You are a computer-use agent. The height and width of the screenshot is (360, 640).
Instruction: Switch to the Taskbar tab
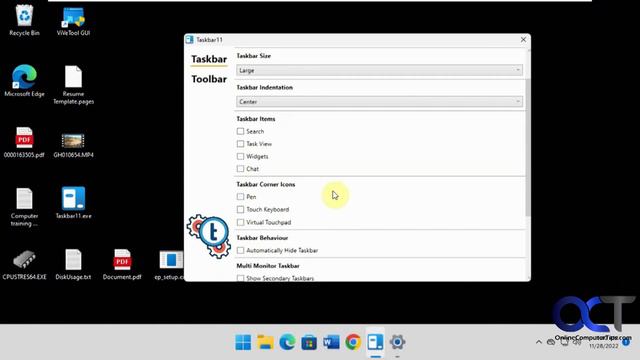pyautogui.click(x=209, y=59)
